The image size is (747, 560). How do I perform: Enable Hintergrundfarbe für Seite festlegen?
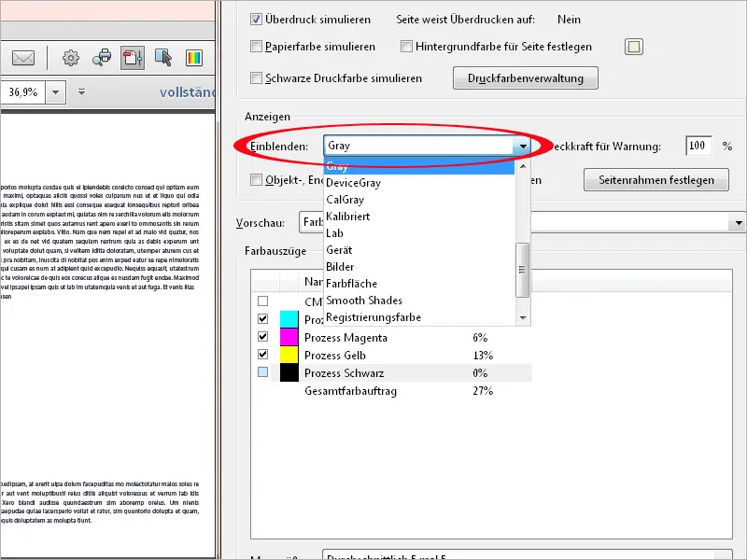[406, 46]
